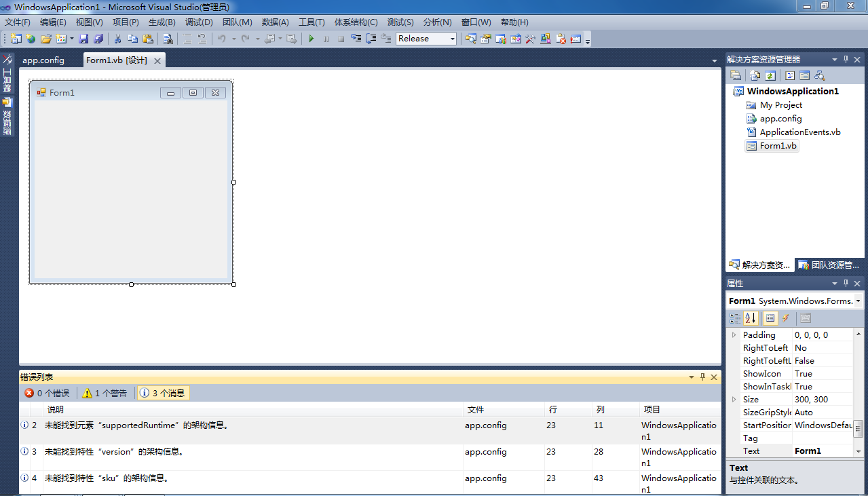Click the Open File folder icon

46,39
